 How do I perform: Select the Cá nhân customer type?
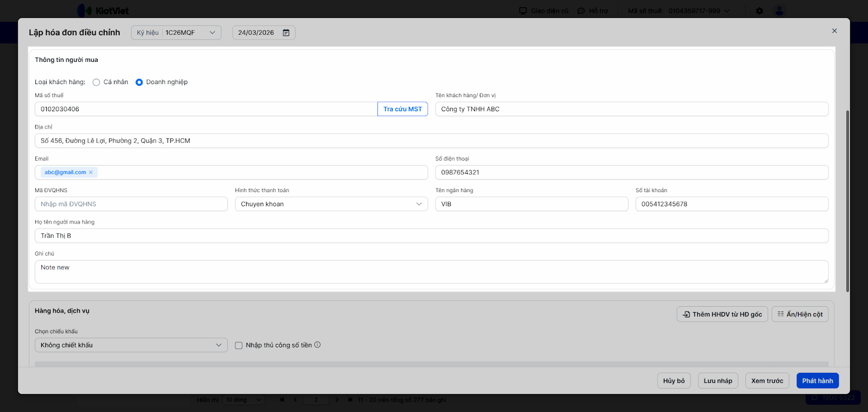[97, 83]
